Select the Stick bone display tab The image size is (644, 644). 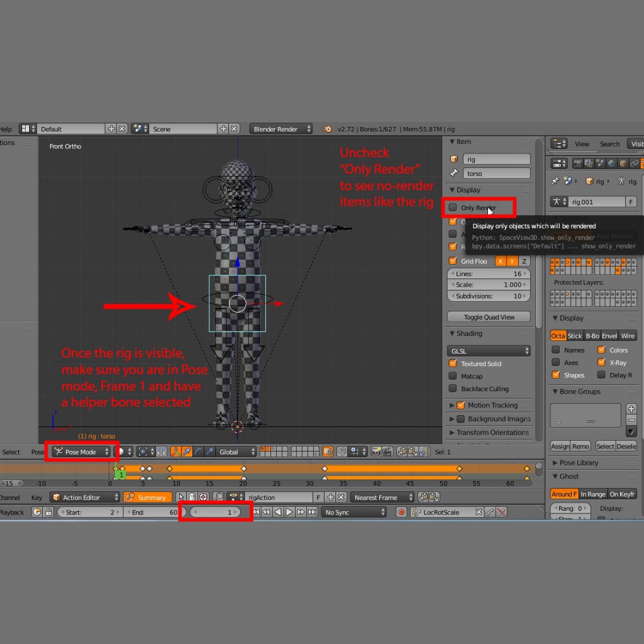point(575,336)
